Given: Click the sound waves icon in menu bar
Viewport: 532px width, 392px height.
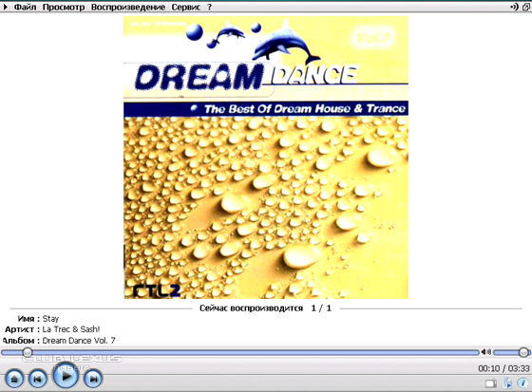Looking at the screenshot, I should [x=515, y=7].
